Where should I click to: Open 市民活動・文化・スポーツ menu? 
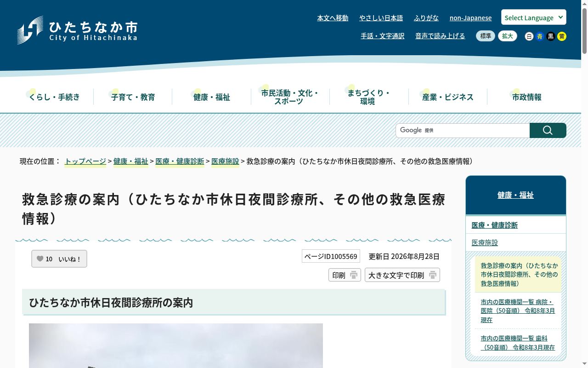[290, 97]
